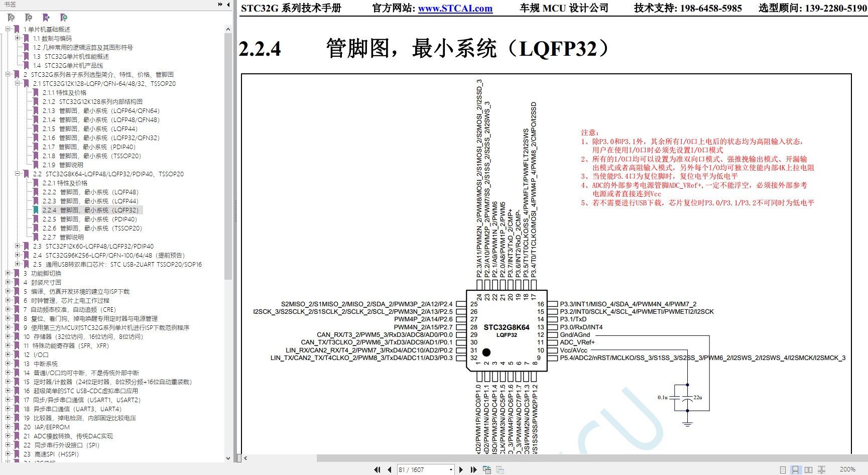This screenshot has height=475, width=868.
Task: Open bookmark 2.2.1 特性及价格
Action: point(65,183)
